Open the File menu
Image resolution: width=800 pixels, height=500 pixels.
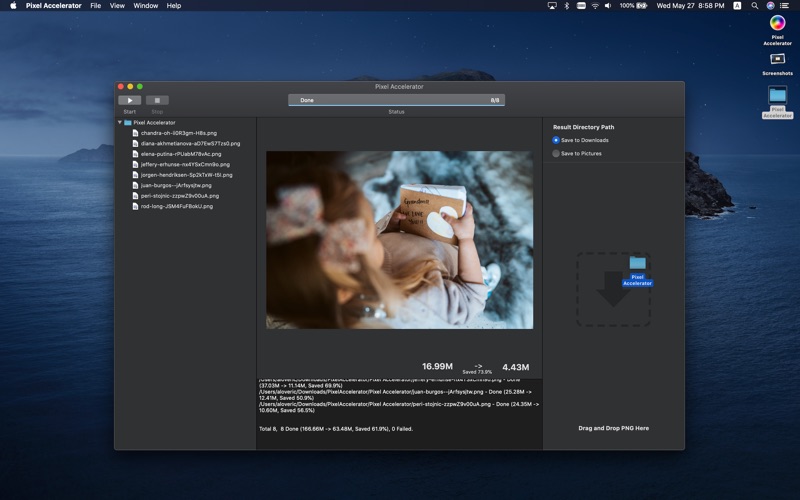point(95,6)
